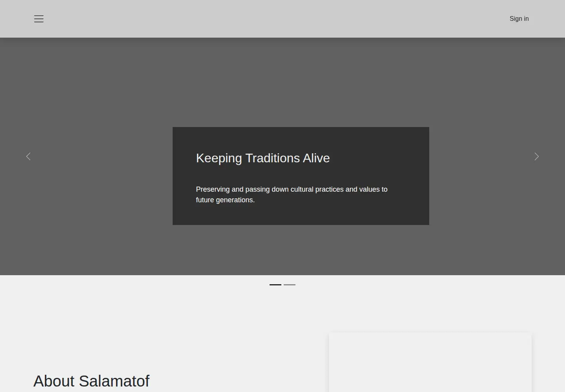
Task: Select the first carousel indicator bar
Action: (275, 285)
